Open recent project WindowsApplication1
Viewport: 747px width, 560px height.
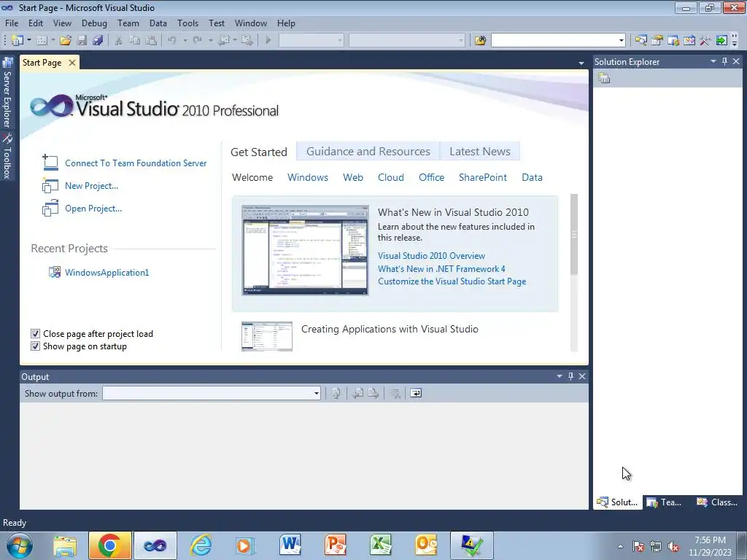(x=107, y=273)
